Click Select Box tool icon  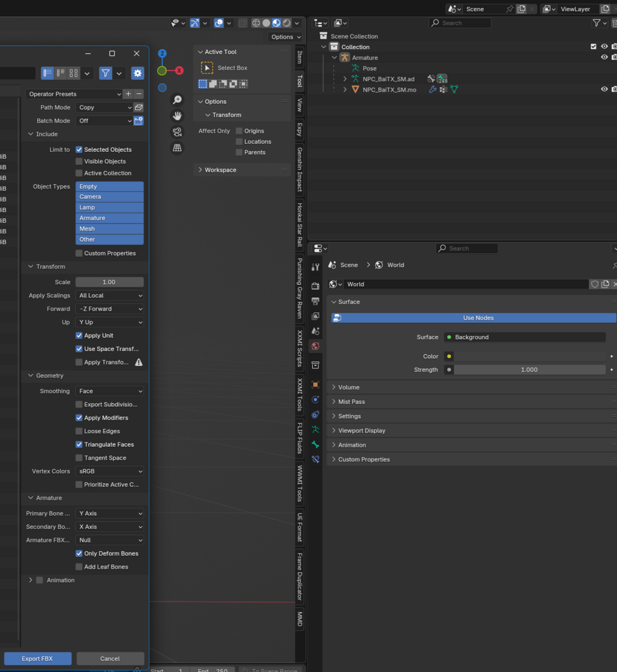coord(207,68)
